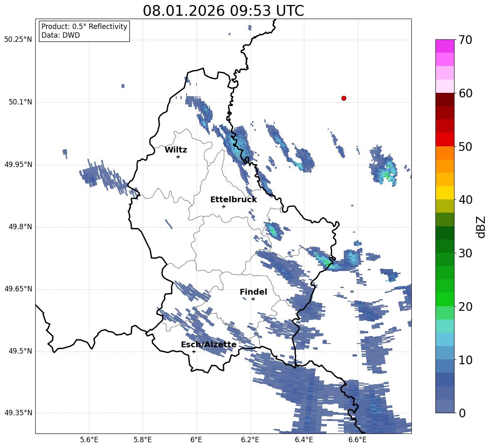
Task: Click the Findel station cross marker
Action: tap(253, 299)
